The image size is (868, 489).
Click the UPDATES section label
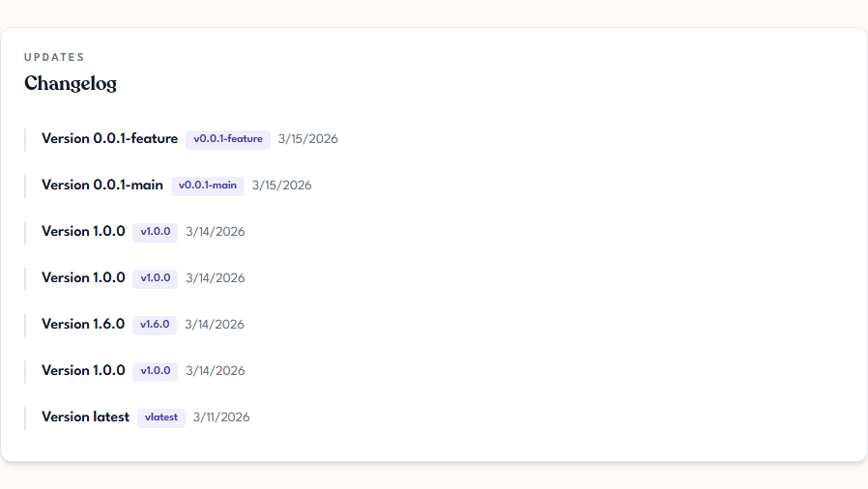pos(54,58)
